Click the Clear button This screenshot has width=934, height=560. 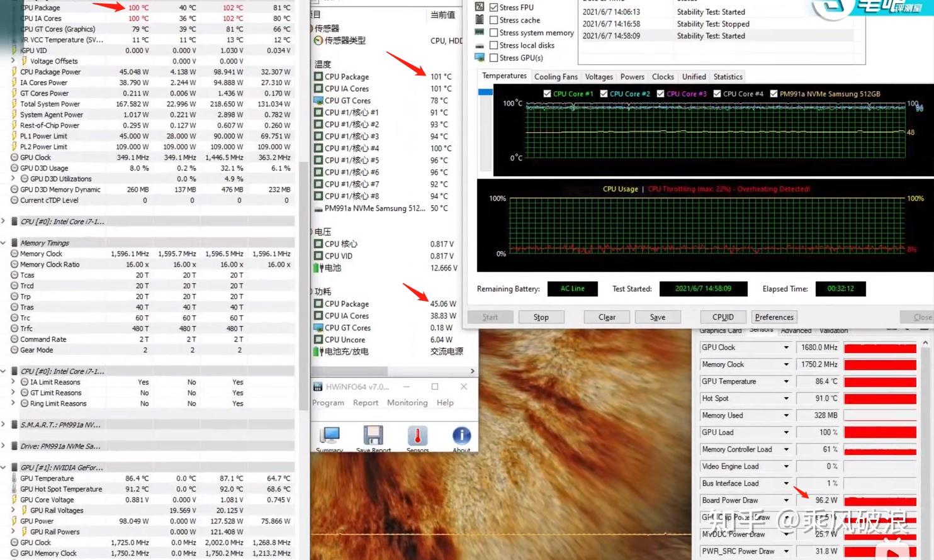(x=607, y=317)
